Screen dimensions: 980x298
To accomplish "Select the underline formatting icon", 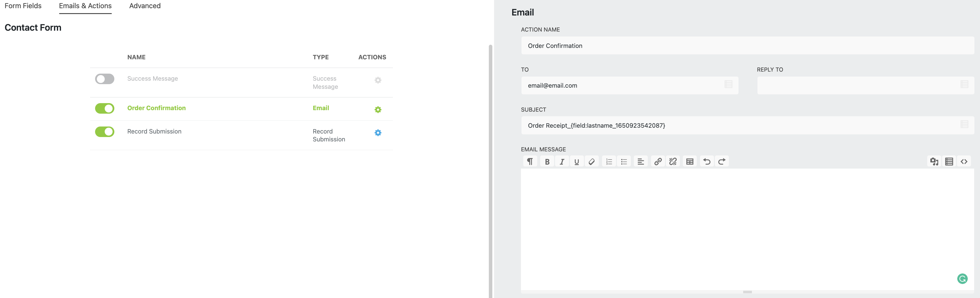I will point(577,161).
